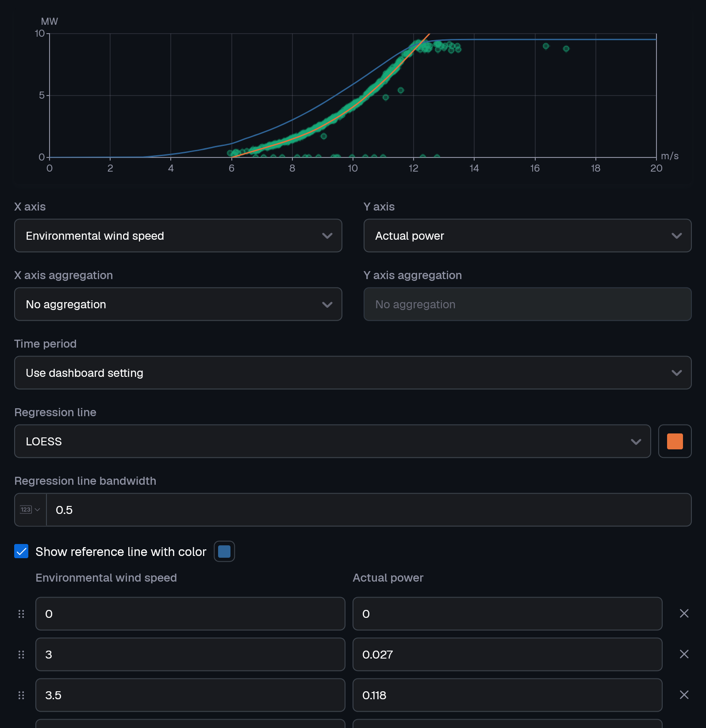Pick the orange regression line color

click(675, 441)
